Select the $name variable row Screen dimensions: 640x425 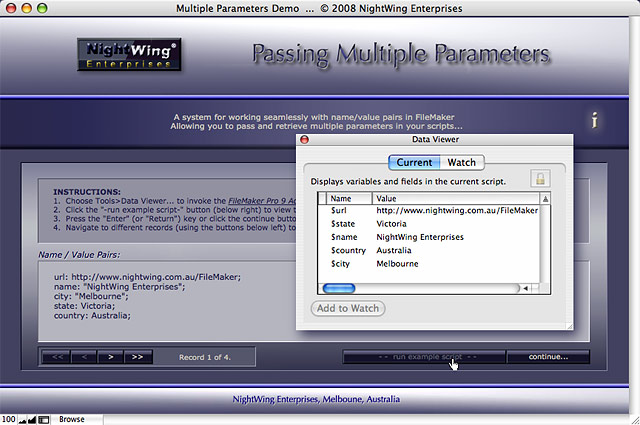[x=429, y=237]
